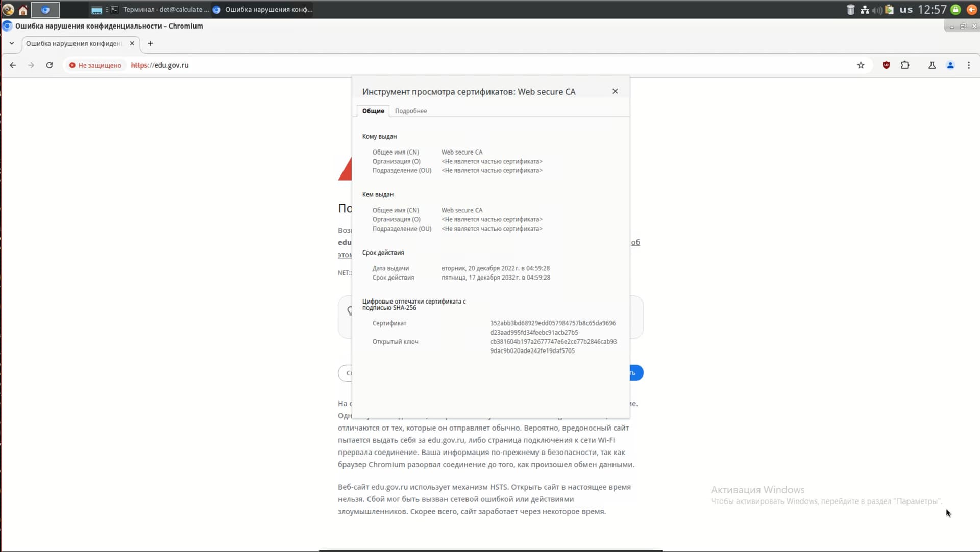Open the Chromium three-dot menu
This screenshot has width=980, height=552.
pyautogui.click(x=969, y=65)
